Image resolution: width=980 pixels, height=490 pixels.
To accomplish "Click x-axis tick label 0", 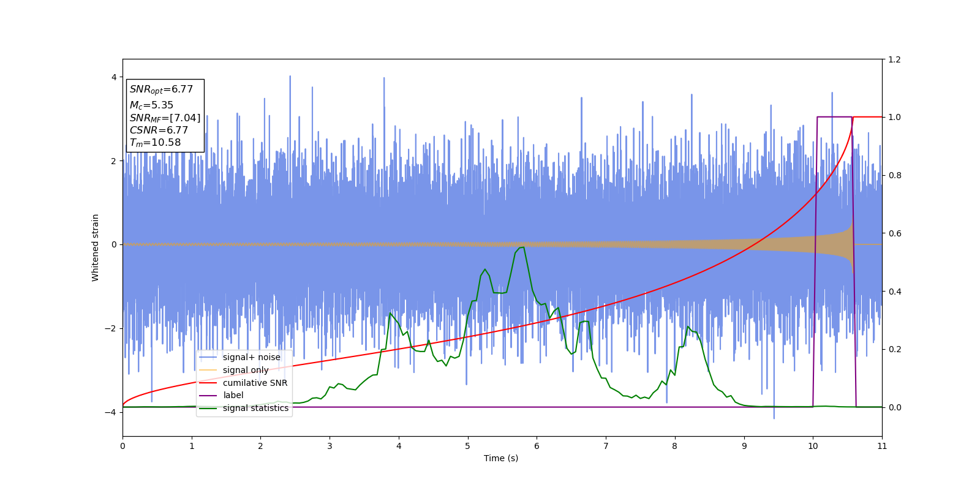I will pos(123,446).
